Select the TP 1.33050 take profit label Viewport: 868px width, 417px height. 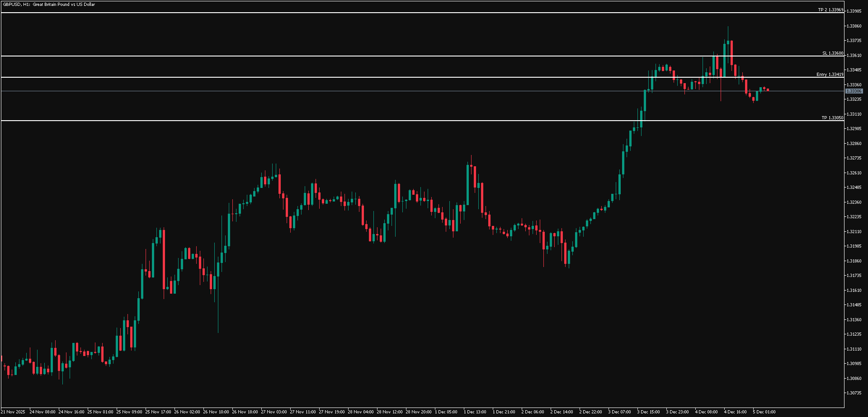pos(832,118)
